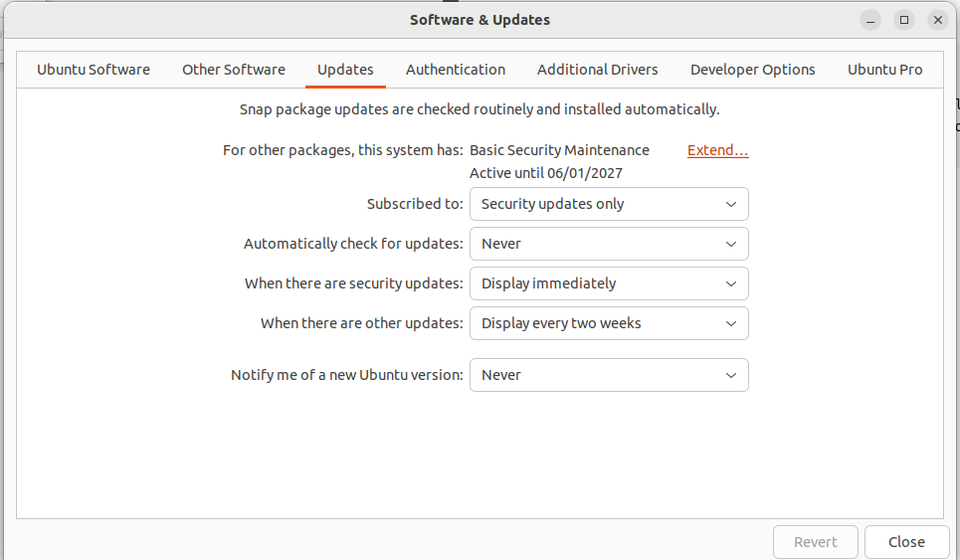The height and width of the screenshot is (560, 960).
Task: Expand the other updates frequency dropdown
Action: [609, 323]
